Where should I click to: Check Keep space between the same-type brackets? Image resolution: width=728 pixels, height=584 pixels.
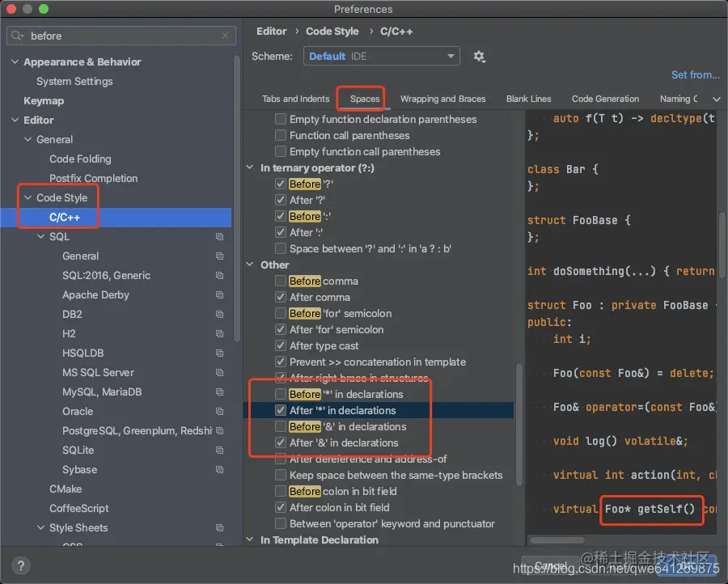tap(281, 476)
